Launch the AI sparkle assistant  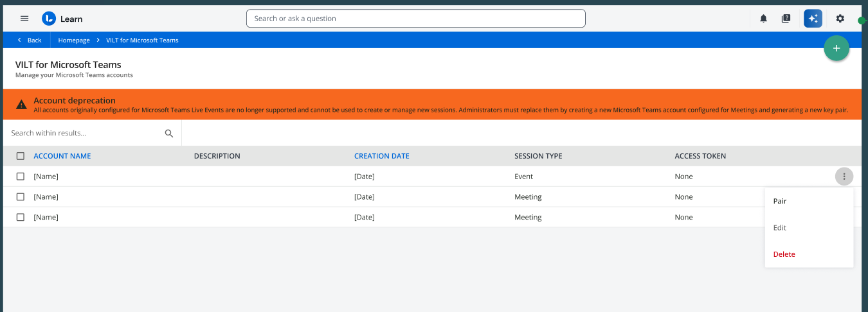pos(813,19)
